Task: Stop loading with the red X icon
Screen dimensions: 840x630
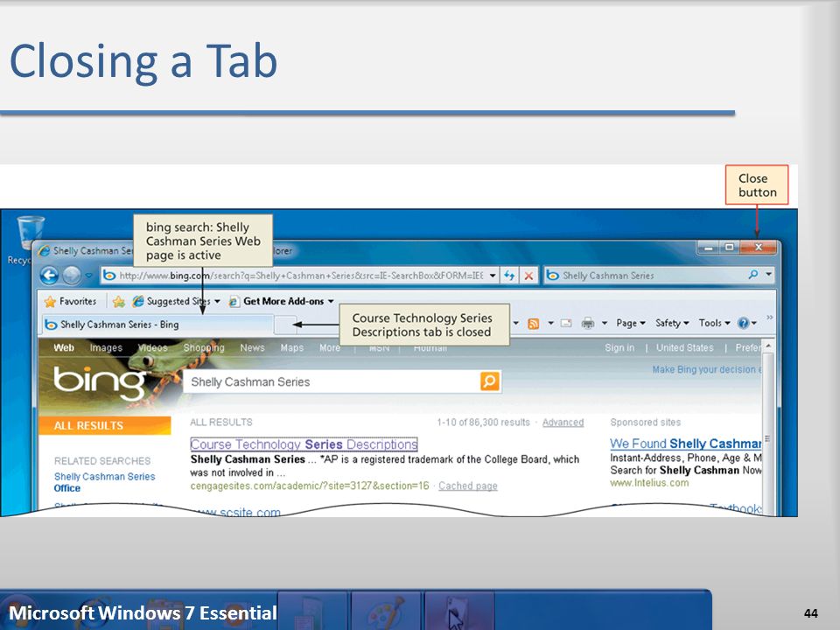Action: [x=528, y=276]
